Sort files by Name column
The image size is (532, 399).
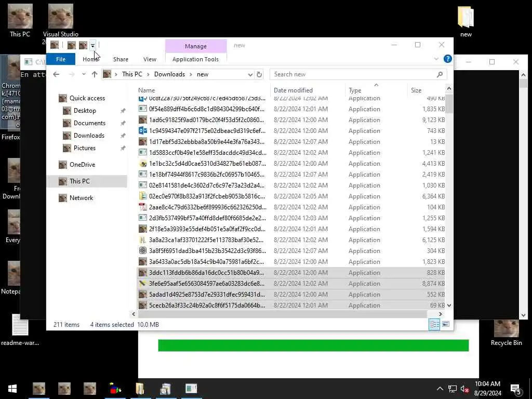click(x=147, y=90)
